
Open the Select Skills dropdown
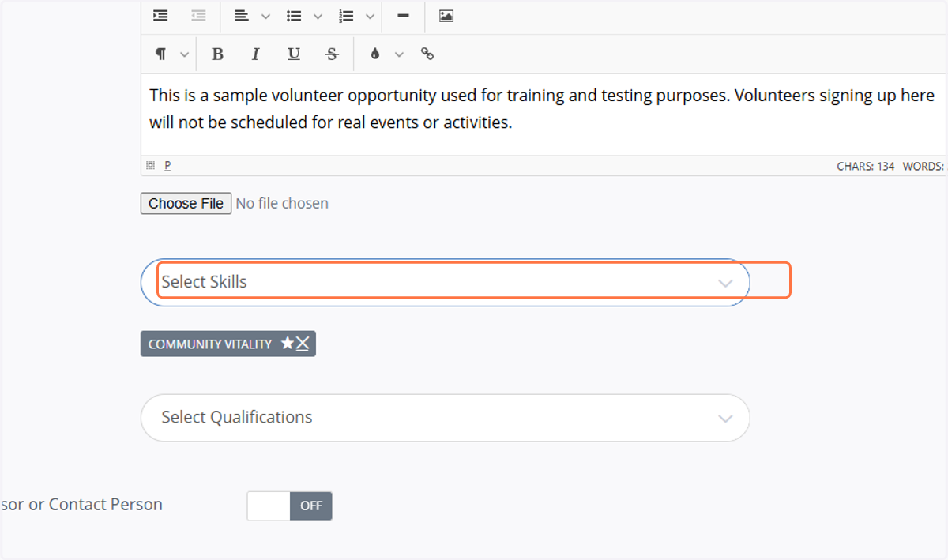[445, 282]
